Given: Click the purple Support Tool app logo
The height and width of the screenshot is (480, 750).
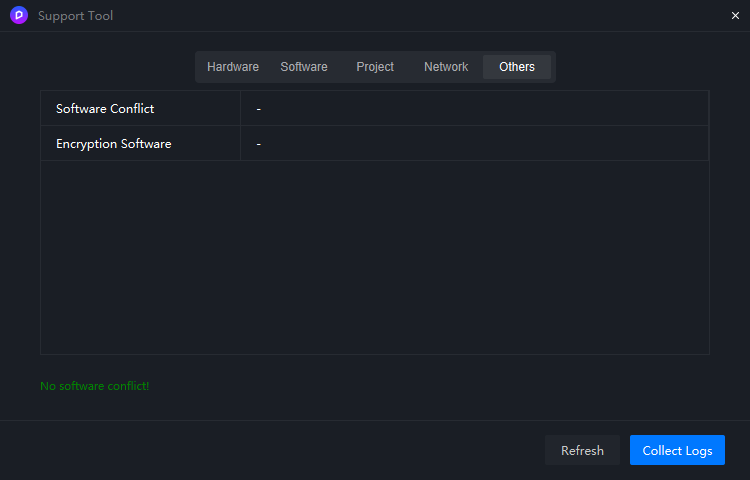Looking at the screenshot, I should (x=19, y=15).
